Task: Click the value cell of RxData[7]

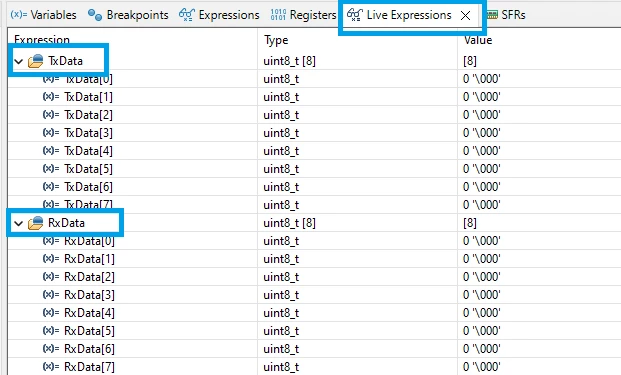Action: click(x=482, y=367)
